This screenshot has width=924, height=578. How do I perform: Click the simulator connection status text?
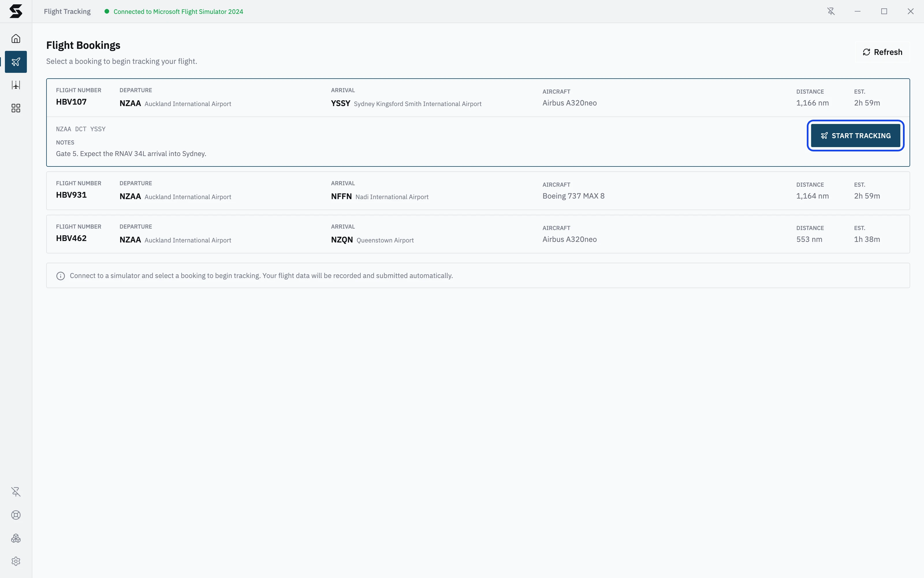click(178, 12)
